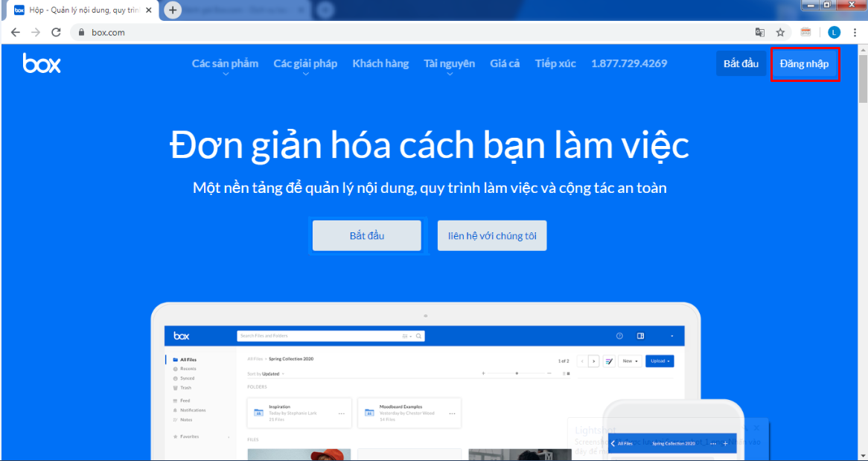Close the Hộp - Quản lý nội dung tab
868x461 pixels.
tap(148, 10)
